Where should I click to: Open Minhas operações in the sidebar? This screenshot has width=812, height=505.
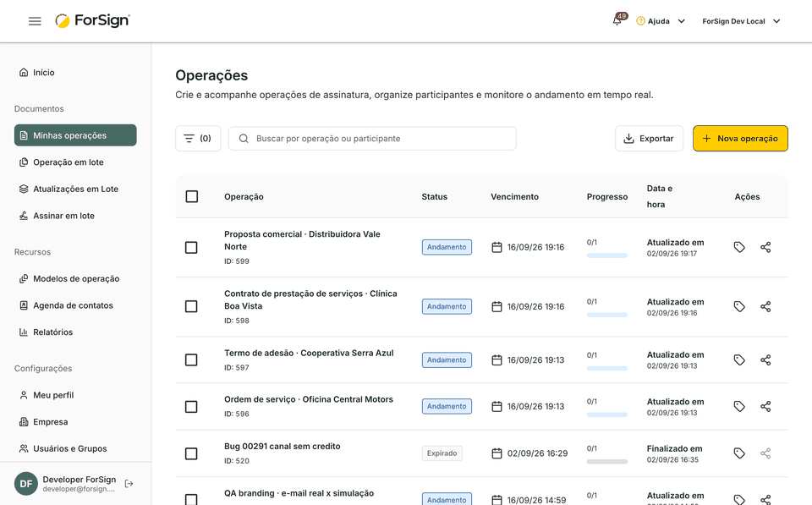75,135
